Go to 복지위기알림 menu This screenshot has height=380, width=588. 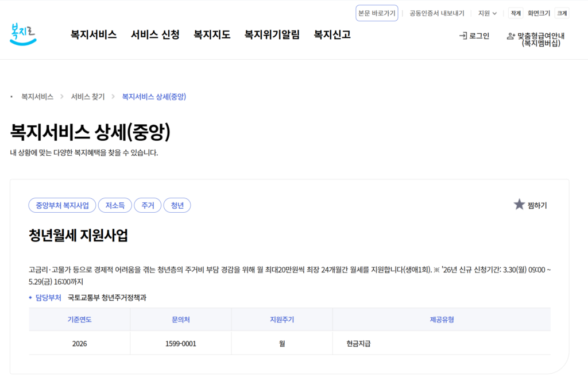tap(272, 35)
